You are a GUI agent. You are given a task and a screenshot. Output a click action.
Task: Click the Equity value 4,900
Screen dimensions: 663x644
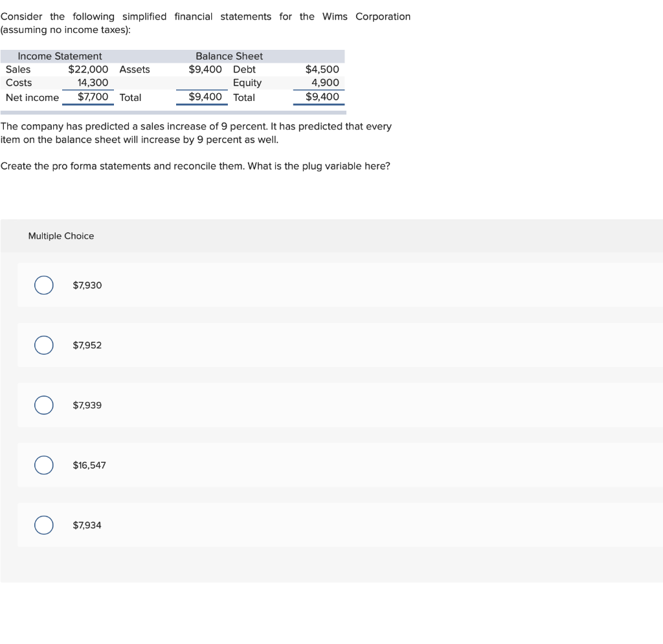[x=325, y=83]
